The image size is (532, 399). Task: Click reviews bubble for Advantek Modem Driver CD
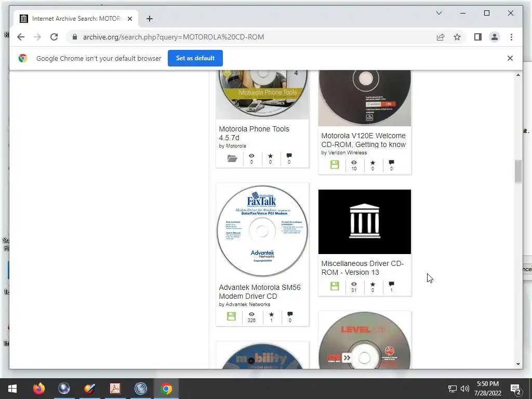290,314
